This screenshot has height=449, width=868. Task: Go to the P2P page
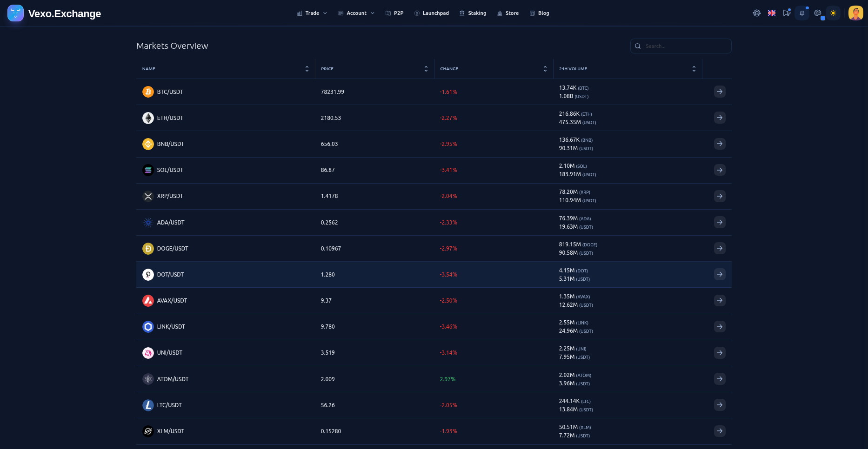tap(394, 13)
